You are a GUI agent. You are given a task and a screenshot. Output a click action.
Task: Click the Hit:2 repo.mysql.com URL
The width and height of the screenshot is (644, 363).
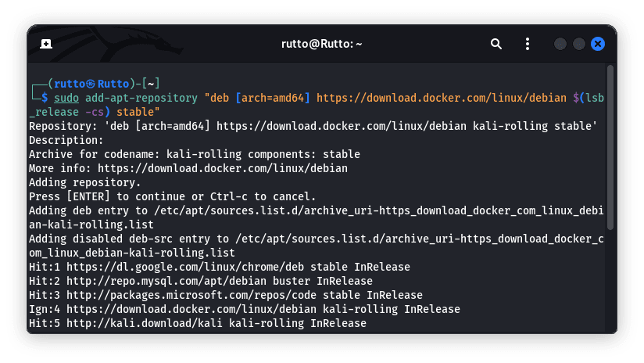[x=166, y=281]
